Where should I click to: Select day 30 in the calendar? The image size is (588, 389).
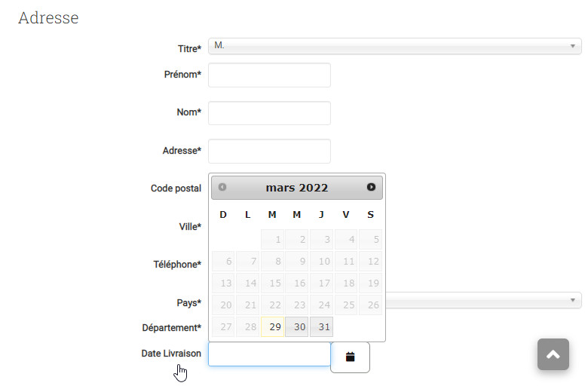click(296, 326)
